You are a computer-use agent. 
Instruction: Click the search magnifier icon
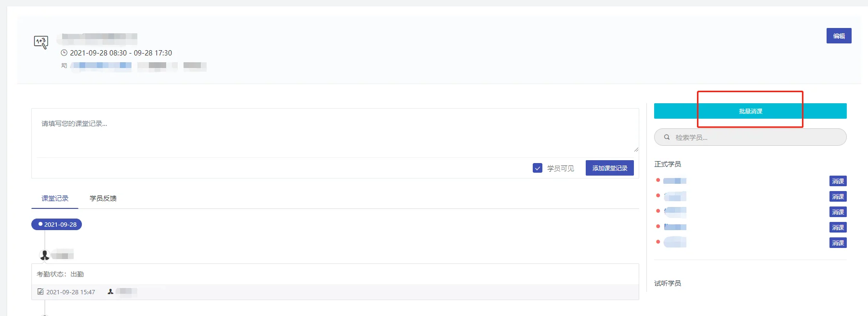point(667,137)
